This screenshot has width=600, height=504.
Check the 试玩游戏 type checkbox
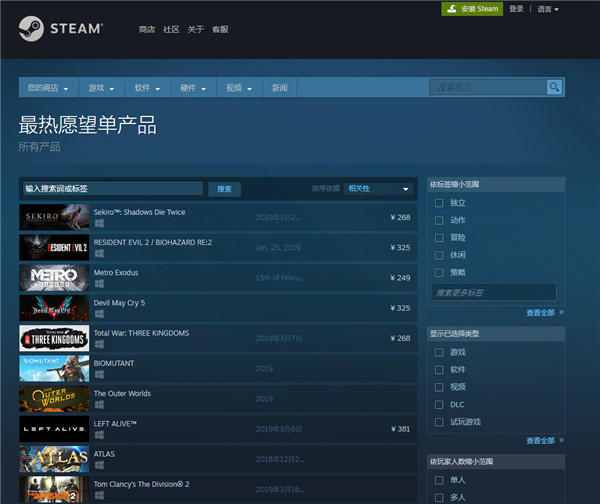click(x=439, y=422)
